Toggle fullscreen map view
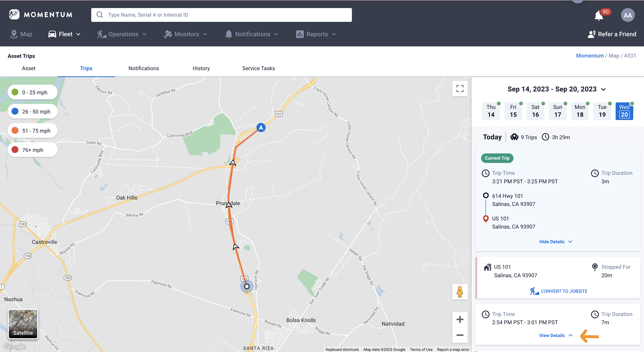Screen dimensions: 644x352 click(x=460, y=89)
